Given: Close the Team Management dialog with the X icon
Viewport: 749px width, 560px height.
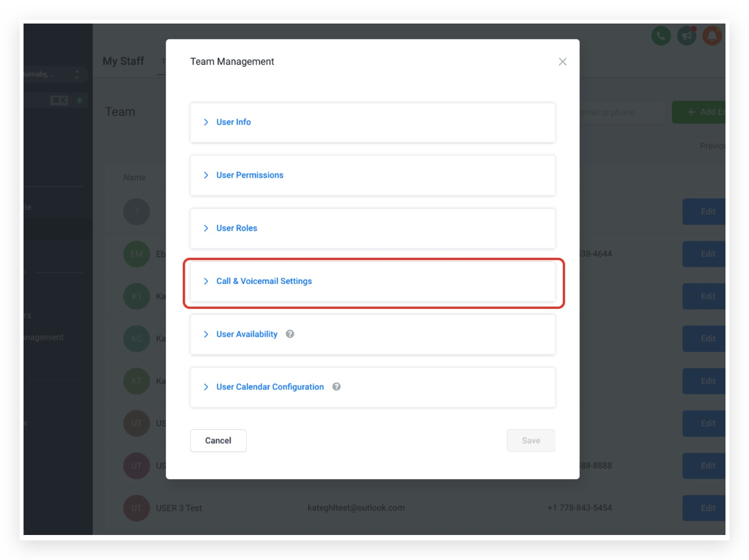Looking at the screenshot, I should point(562,62).
